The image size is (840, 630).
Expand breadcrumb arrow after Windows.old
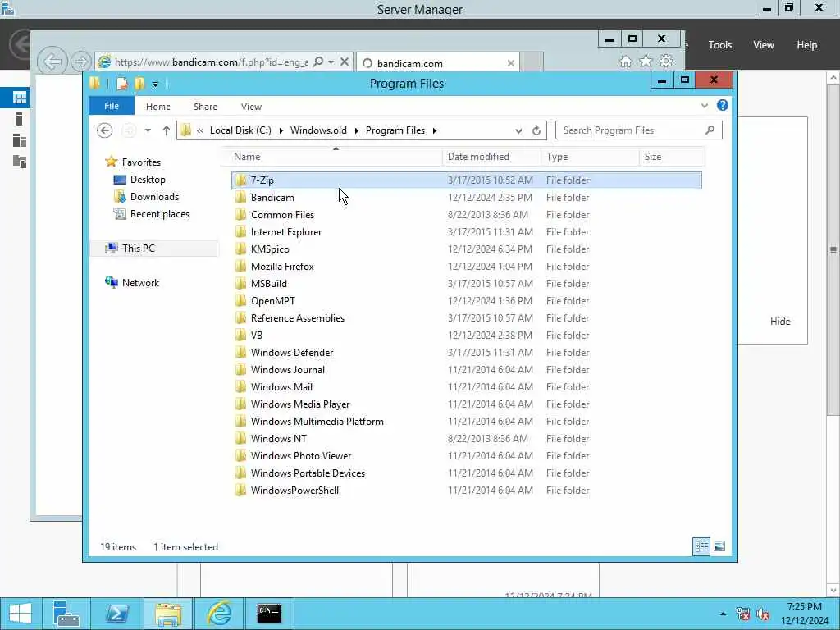356,130
